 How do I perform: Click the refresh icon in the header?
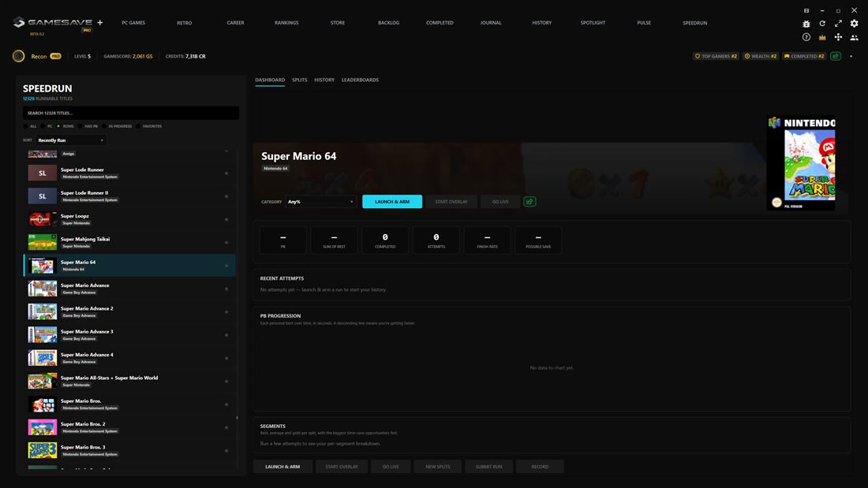(822, 24)
